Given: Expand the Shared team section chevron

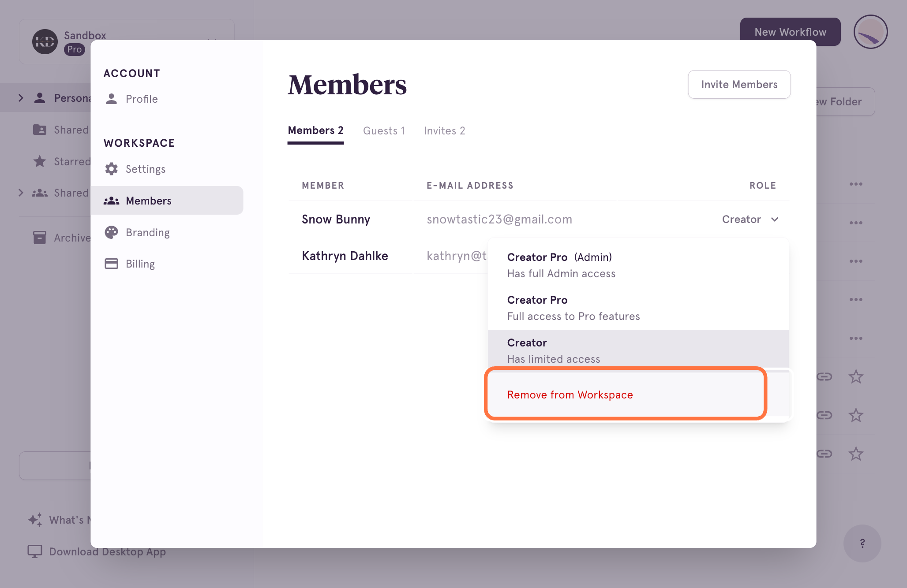Looking at the screenshot, I should pyautogui.click(x=20, y=193).
